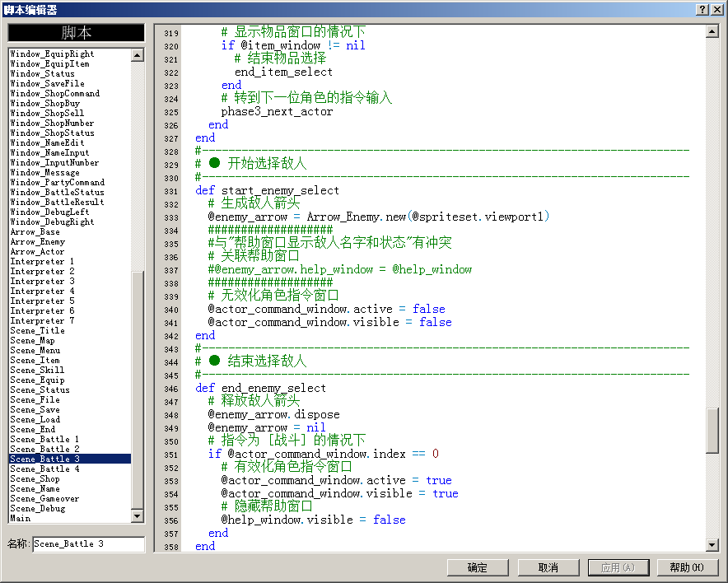The image size is (728, 583).
Task: Click the 应用(A) apply button
Action: tap(618, 567)
